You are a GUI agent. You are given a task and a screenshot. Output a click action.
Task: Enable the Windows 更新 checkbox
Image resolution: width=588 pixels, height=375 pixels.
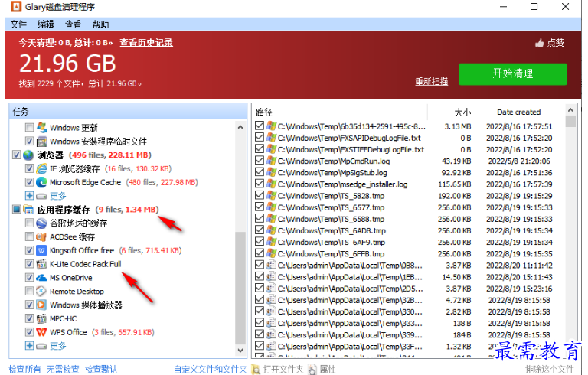pos(29,128)
